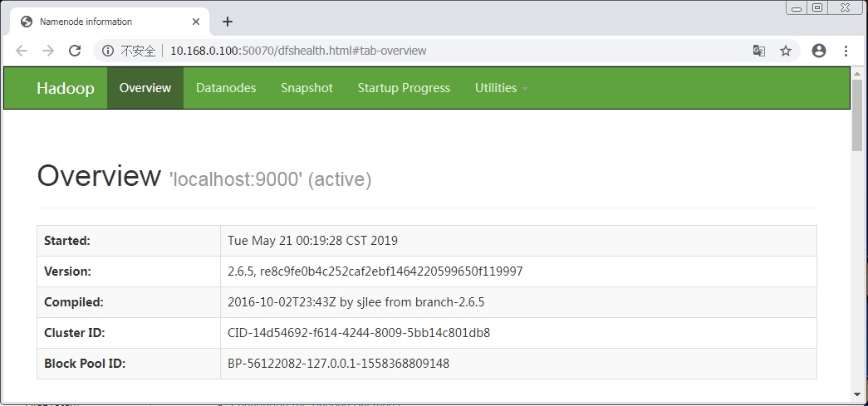Open Chrome three-dot menu
868x406 pixels.
pos(846,51)
